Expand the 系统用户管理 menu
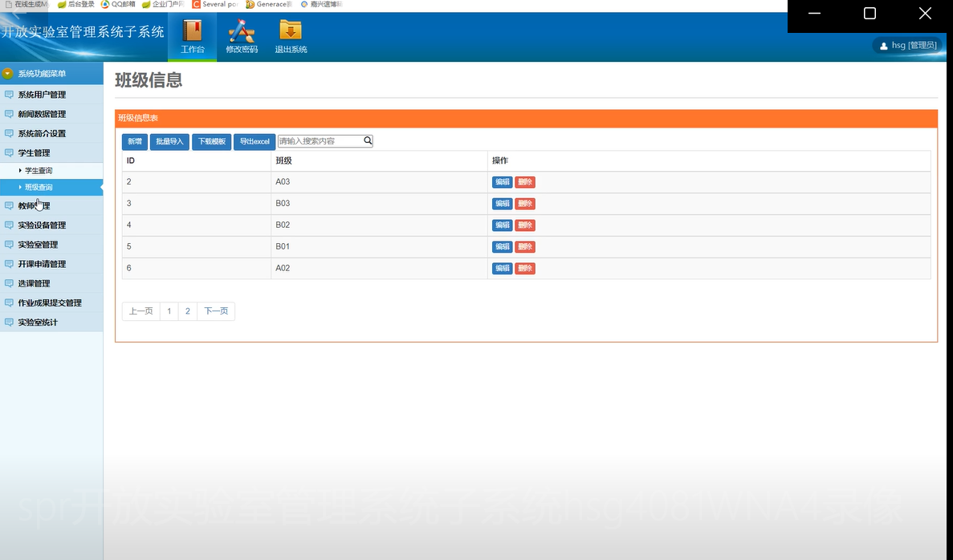Viewport: 953px width, 560px height. tap(51, 95)
